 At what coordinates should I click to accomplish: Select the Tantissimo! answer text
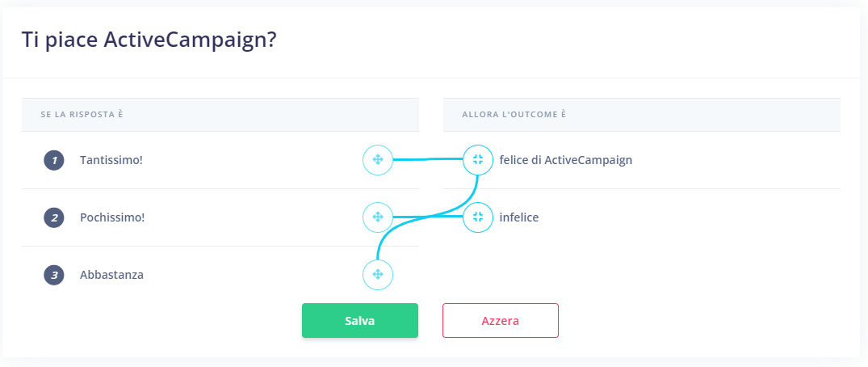tap(111, 160)
